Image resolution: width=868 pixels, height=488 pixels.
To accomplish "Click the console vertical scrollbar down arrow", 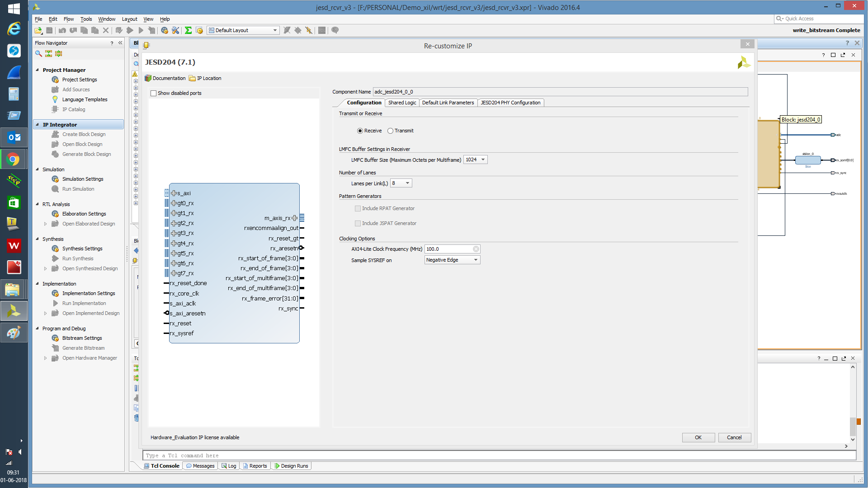I will pyautogui.click(x=853, y=439).
